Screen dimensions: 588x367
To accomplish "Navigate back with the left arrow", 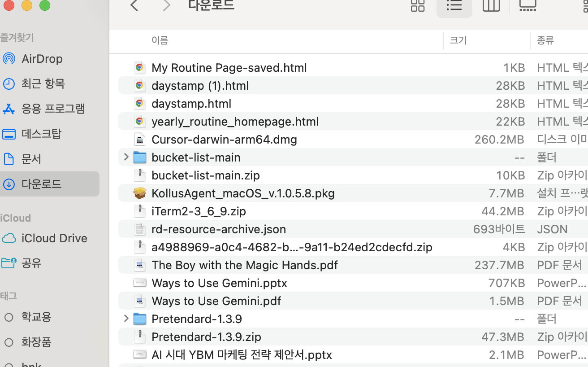I will pyautogui.click(x=134, y=6).
